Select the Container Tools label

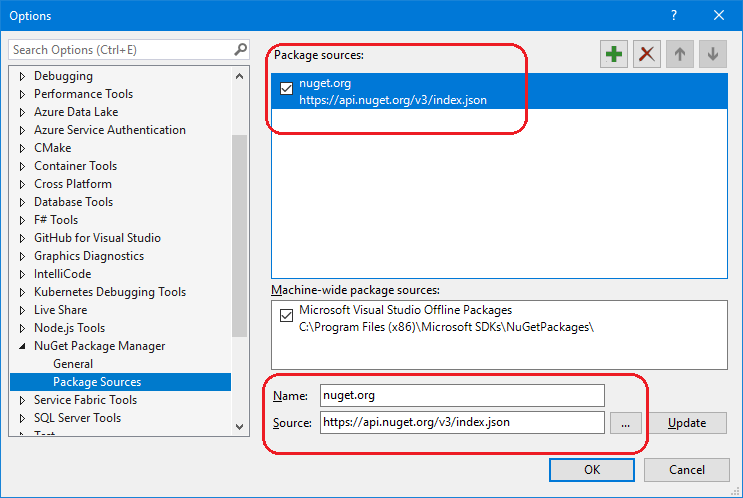75,166
